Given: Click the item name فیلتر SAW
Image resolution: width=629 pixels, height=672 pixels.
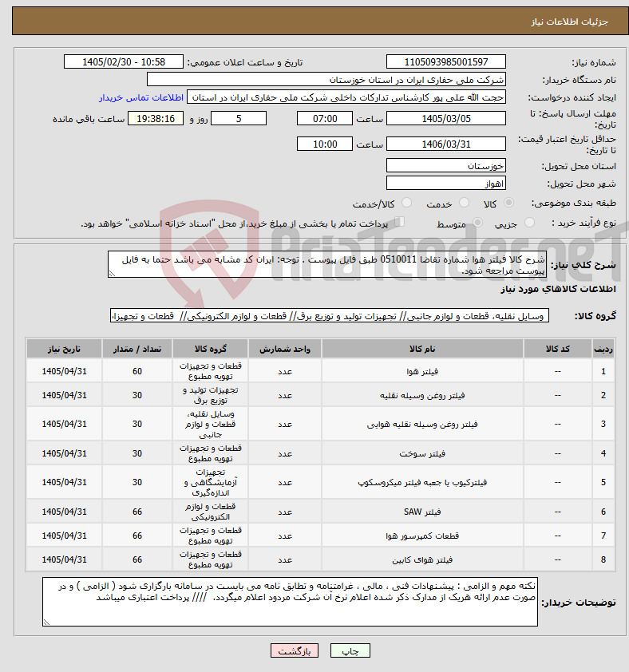Looking at the screenshot, I should coord(422,512).
